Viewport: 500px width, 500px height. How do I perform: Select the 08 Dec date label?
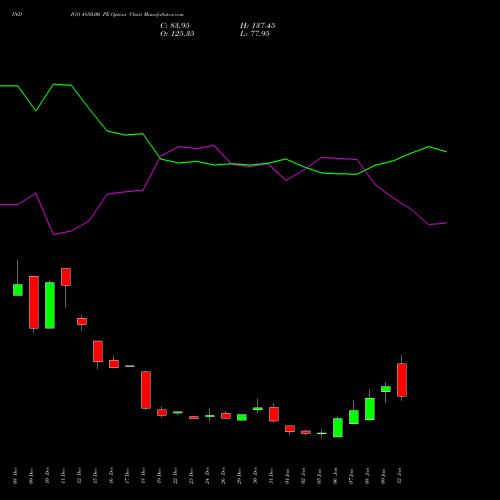click(15, 476)
